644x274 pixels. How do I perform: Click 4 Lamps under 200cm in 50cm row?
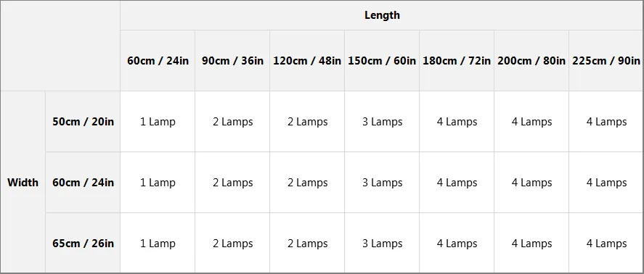pyautogui.click(x=531, y=121)
